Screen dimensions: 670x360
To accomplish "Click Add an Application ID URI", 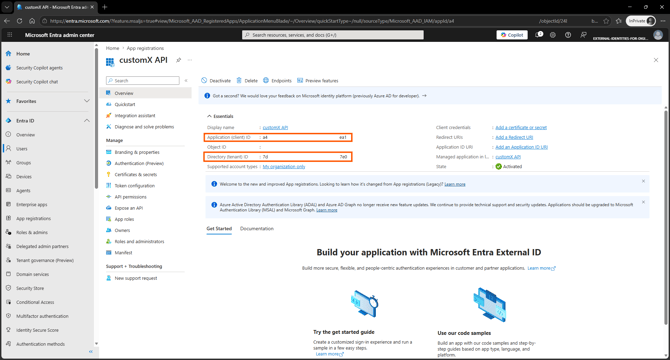I will [521, 147].
